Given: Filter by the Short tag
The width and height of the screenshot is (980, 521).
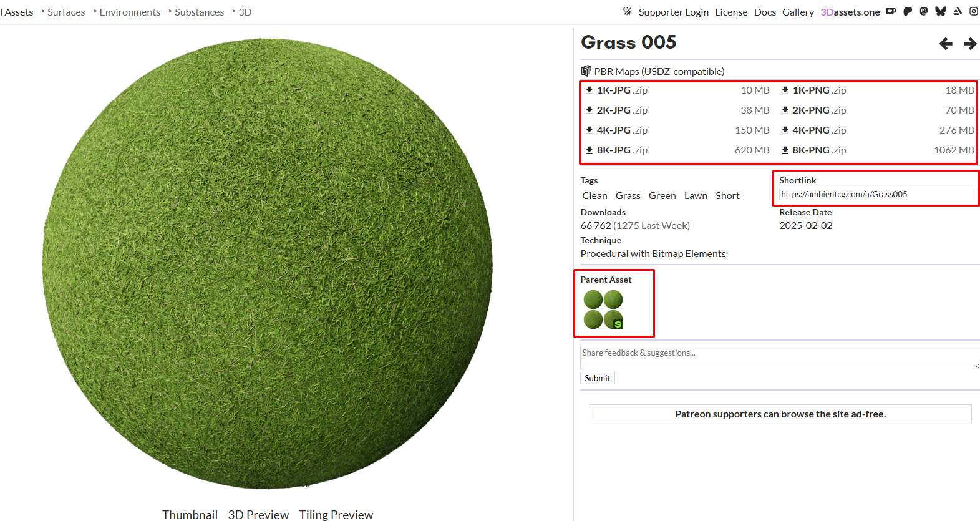Looking at the screenshot, I should coord(727,195).
